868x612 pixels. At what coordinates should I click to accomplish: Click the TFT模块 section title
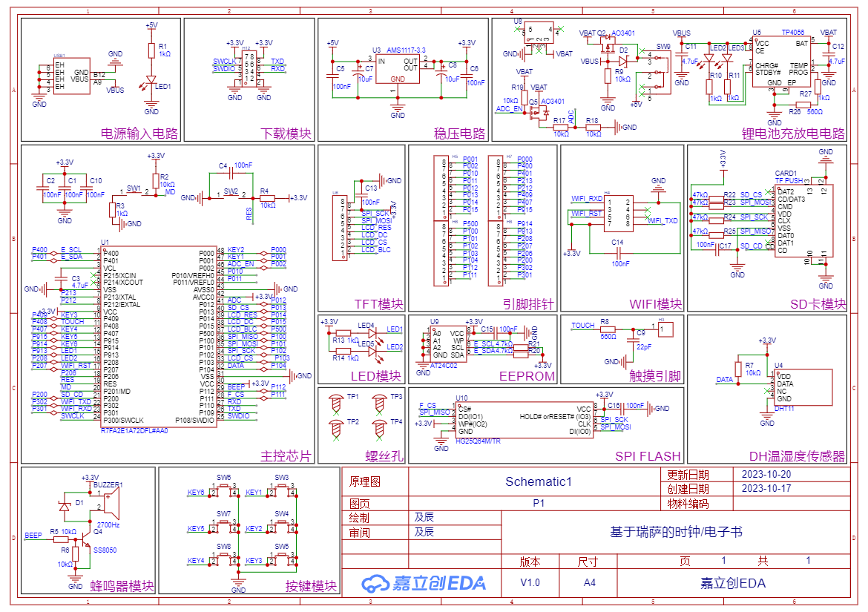(x=379, y=304)
